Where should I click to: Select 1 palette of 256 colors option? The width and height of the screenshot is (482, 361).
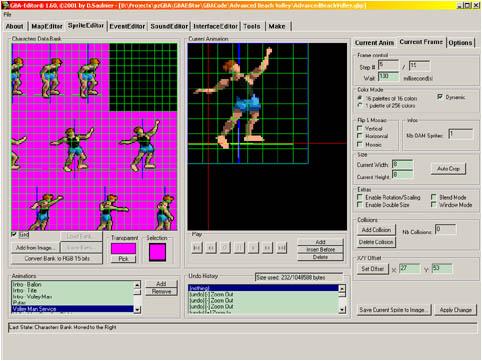(360, 106)
